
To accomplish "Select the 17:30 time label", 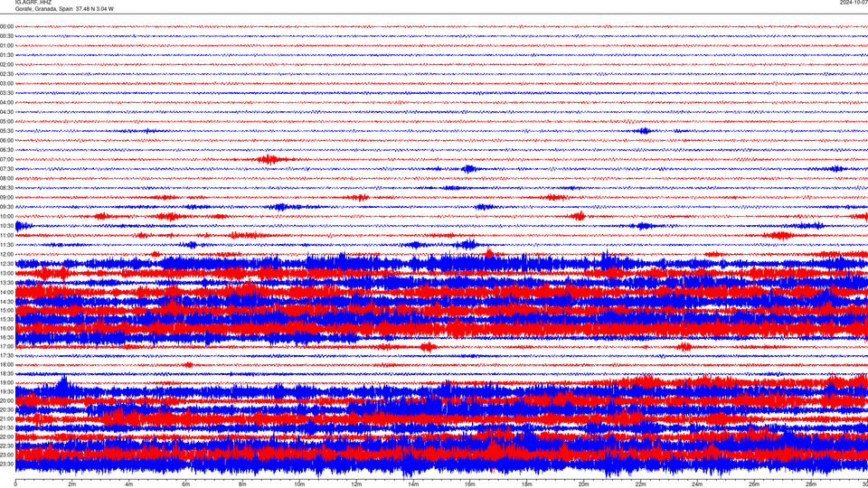I will point(6,355).
